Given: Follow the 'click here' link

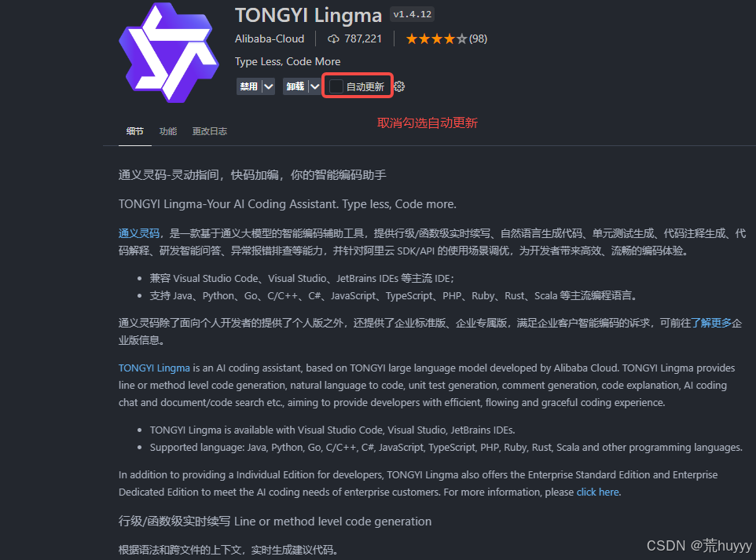Looking at the screenshot, I should coord(598,492).
